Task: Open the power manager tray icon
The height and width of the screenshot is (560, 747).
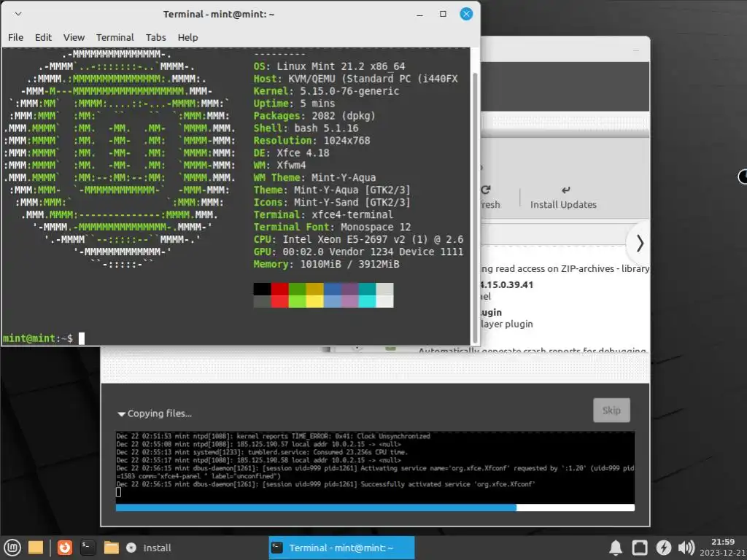Action: [663, 548]
